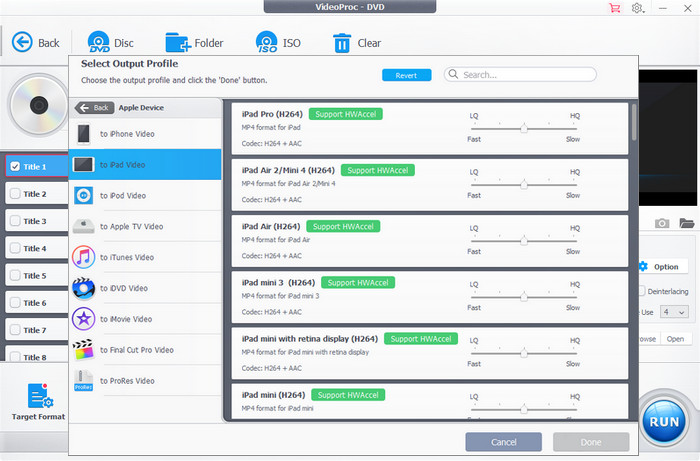The height and width of the screenshot is (461, 700).
Task: Check the Title 7 checkbox
Action: pos(15,330)
